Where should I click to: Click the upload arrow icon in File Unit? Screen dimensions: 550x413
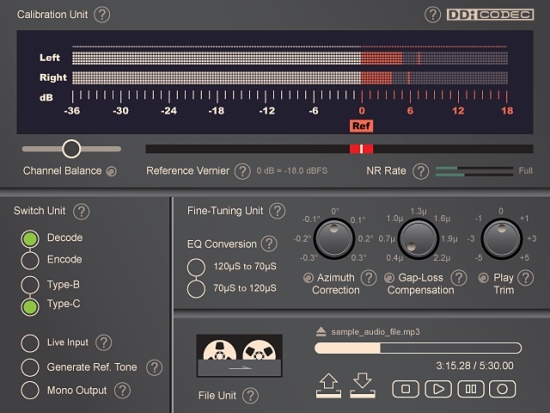pyautogui.click(x=328, y=386)
